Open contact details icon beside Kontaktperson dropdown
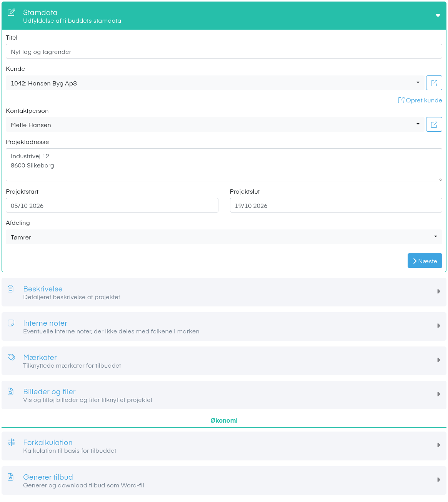The image size is (448, 502). click(x=434, y=124)
